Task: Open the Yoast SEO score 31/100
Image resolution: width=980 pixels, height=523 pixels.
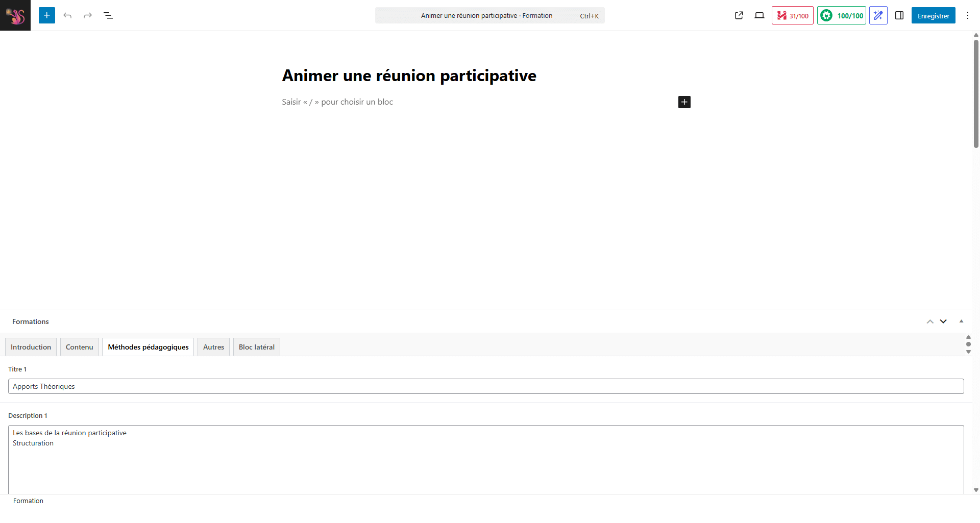Action: 792,15
